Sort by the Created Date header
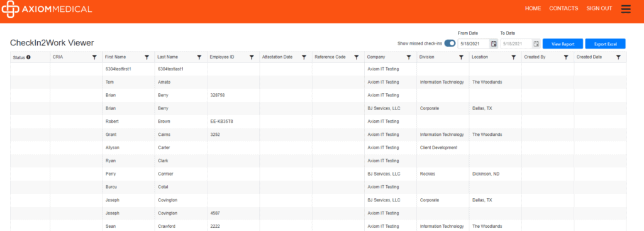This screenshot has height=231, width=644. (x=589, y=57)
